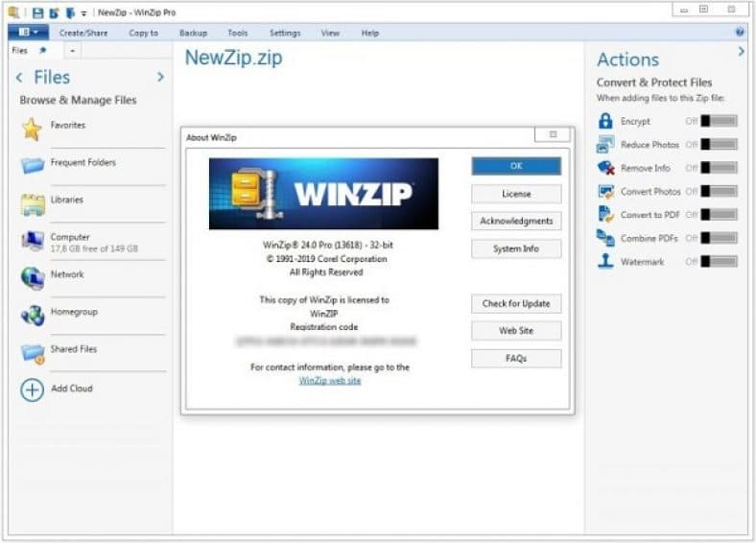Click the Acknowledgments button
Screen dimensions: 756x543
[x=516, y=221]
